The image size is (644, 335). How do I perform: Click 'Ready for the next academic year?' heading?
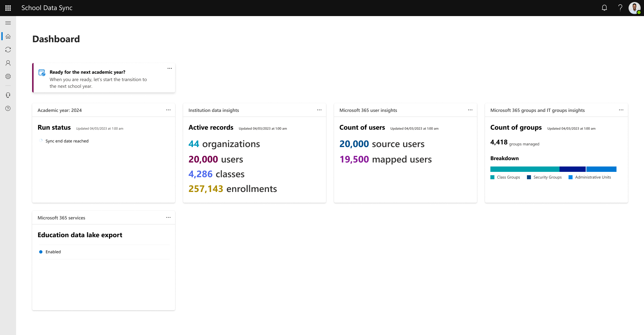coord(88,72)
